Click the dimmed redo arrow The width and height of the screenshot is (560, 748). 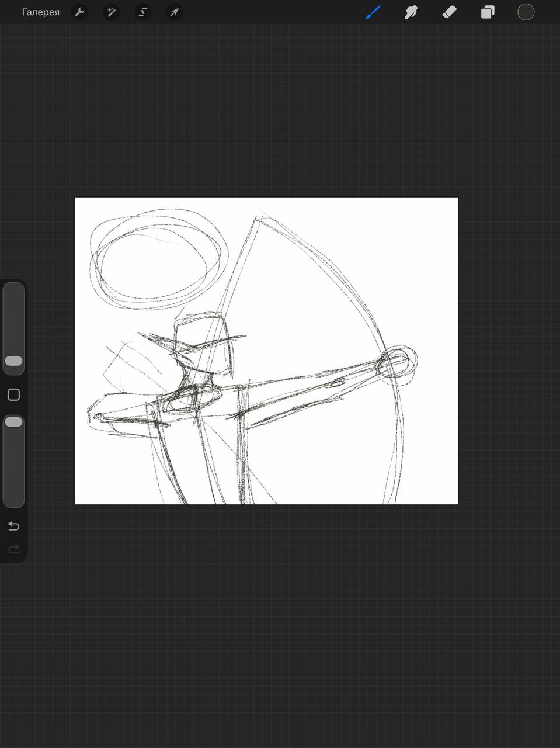tap(13, 549)
